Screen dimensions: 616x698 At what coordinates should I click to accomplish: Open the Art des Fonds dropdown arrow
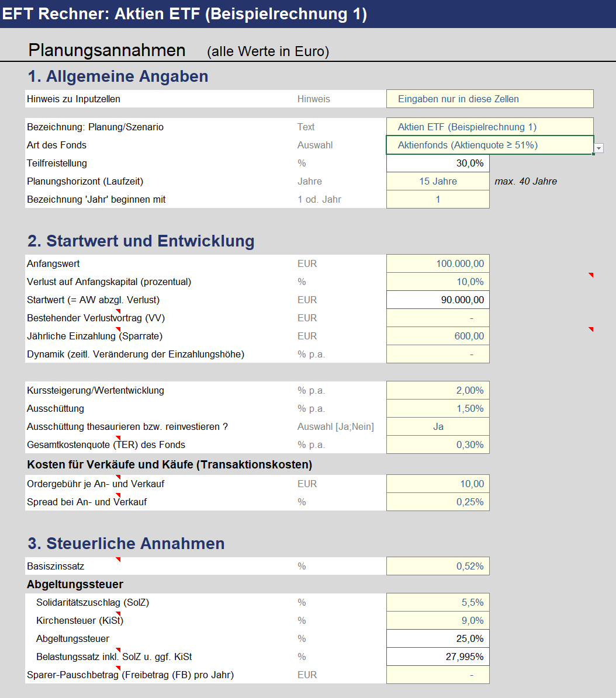coord(599,148)
